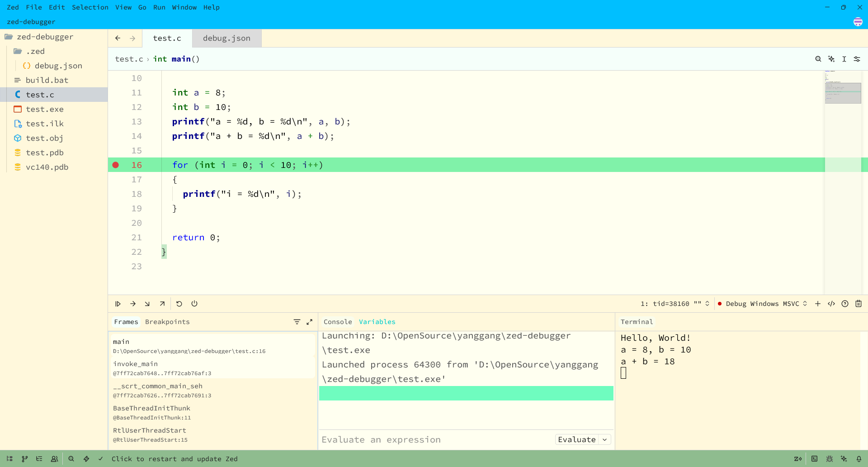Click the Step Out debugger icon

tap(162, 304)
